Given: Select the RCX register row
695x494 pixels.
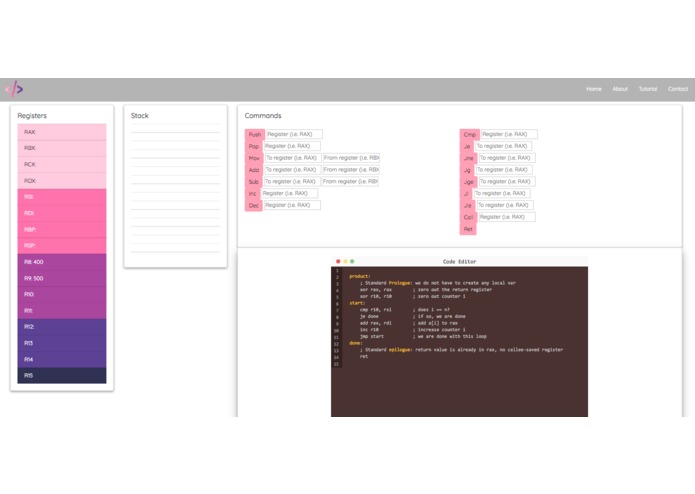Looking at the screenshot, I should coord(62,164).
